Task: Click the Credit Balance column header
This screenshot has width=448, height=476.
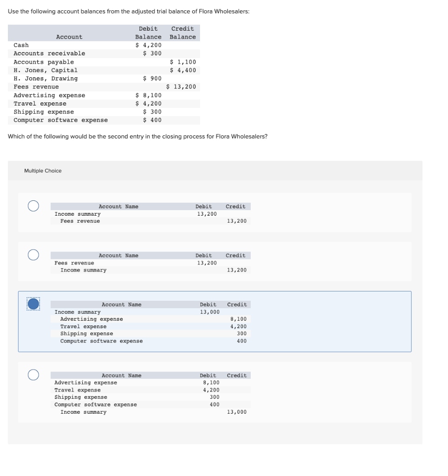Action: 182,33
